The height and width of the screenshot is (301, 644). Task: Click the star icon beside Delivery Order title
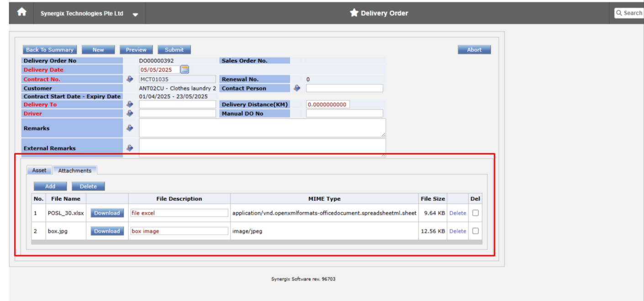point(355,13)
